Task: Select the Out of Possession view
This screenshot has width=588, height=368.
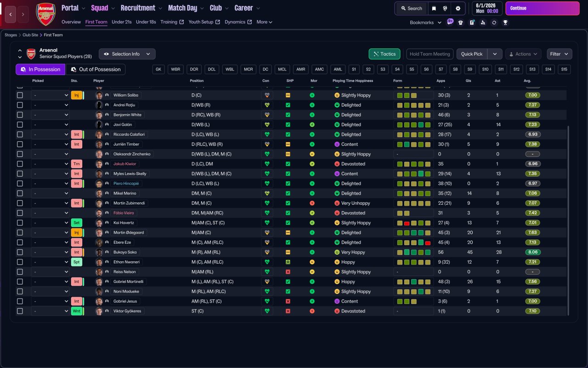Action: pyautogui.click(x=96, y=69)
